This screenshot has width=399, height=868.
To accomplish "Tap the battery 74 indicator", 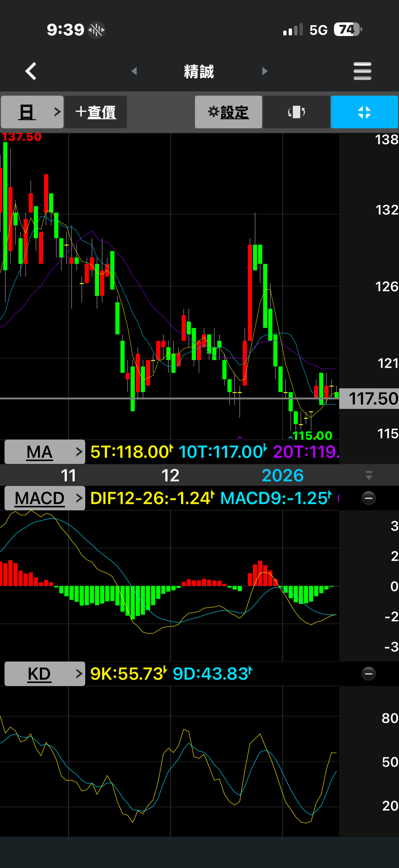I will [x=348, y=29].
